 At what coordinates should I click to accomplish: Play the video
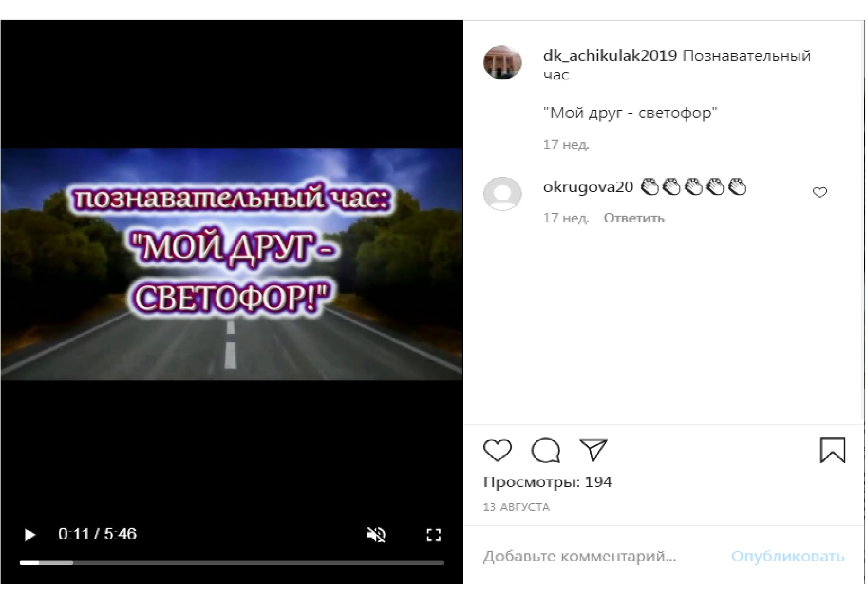point(30,534)
